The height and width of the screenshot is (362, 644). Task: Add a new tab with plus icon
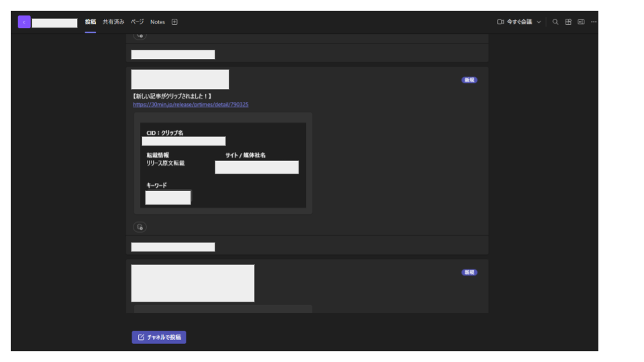pyautogui.click(x=174, y=21)
